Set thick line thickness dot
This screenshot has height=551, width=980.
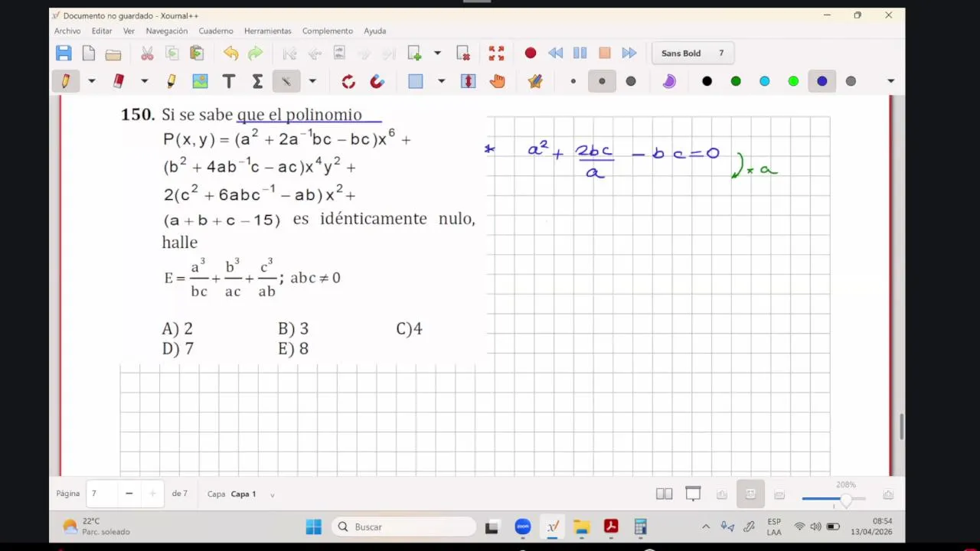(631, 81)
